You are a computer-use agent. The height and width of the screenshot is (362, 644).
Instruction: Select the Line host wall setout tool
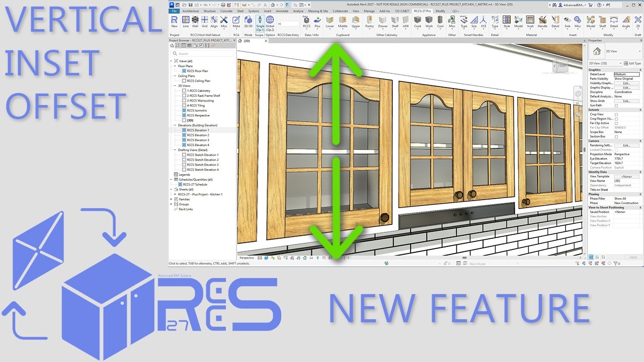[186, 22]
